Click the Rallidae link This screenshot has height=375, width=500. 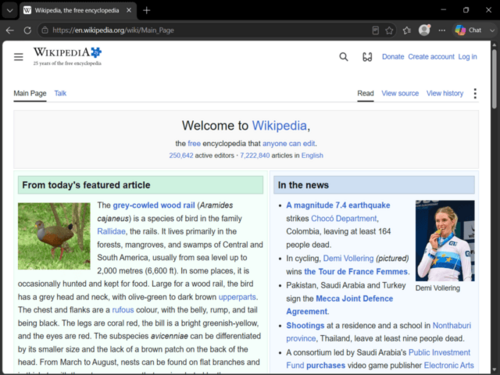point(111,231)
